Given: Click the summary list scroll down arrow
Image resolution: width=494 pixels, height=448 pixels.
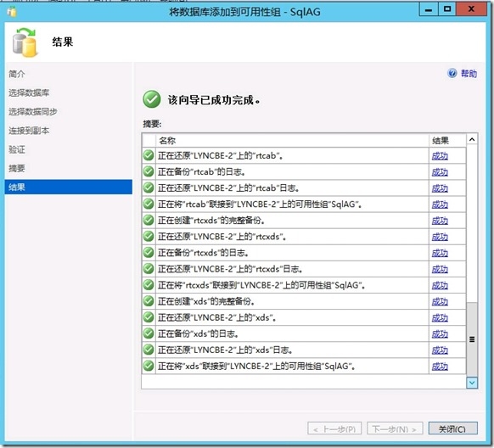Looking at the screenshot, I should pos(472,383).
